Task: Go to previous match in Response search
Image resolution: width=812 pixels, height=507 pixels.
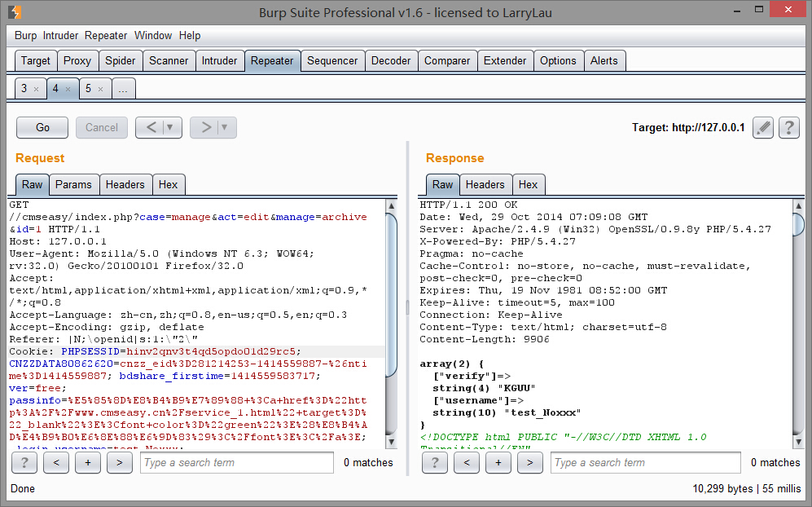Action: (x=467, y=462)
